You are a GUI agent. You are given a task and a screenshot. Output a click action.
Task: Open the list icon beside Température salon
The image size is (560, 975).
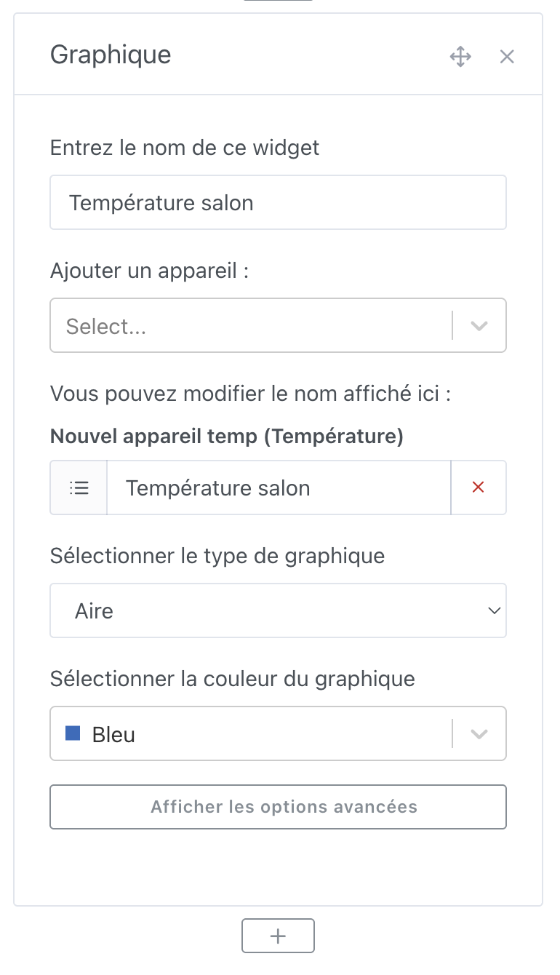coord(78,488)
